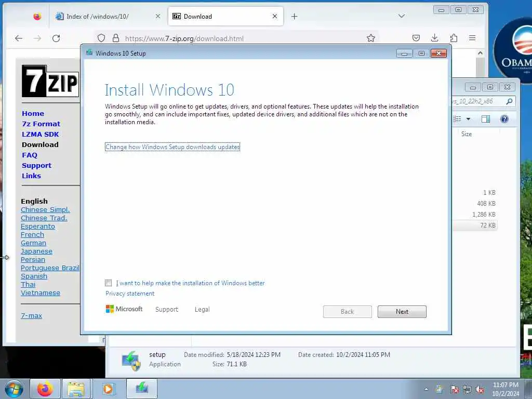Click the padlock site security icon

116,38
